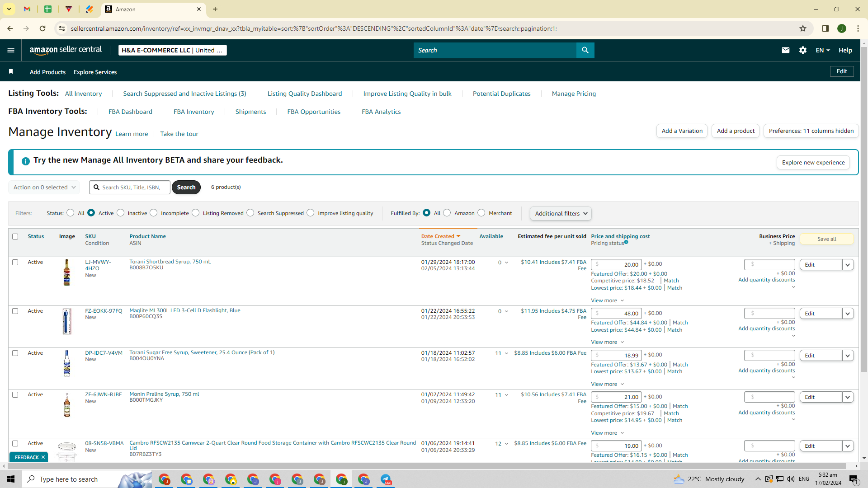
Task: Click the taskbar volume icon
Action: click(790, 479)
